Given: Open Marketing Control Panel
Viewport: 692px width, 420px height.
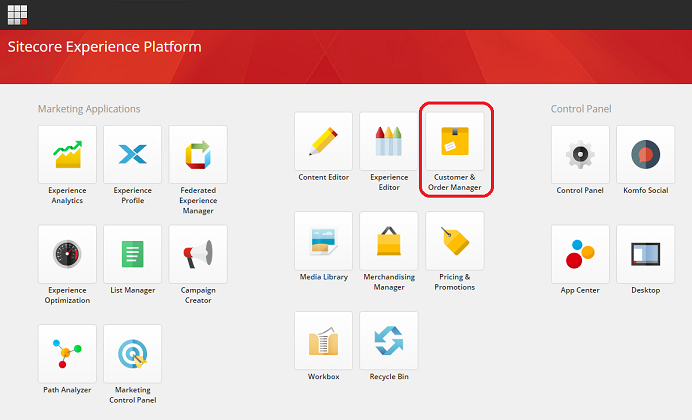Looking at the screenshot, I should [x=132, y=354].
